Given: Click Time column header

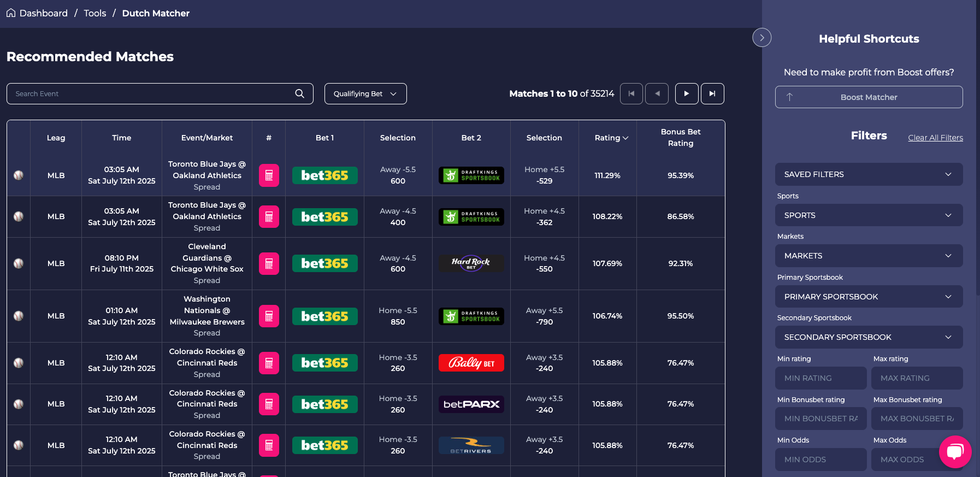Looking at the screenshot, I should click(121, 138).
